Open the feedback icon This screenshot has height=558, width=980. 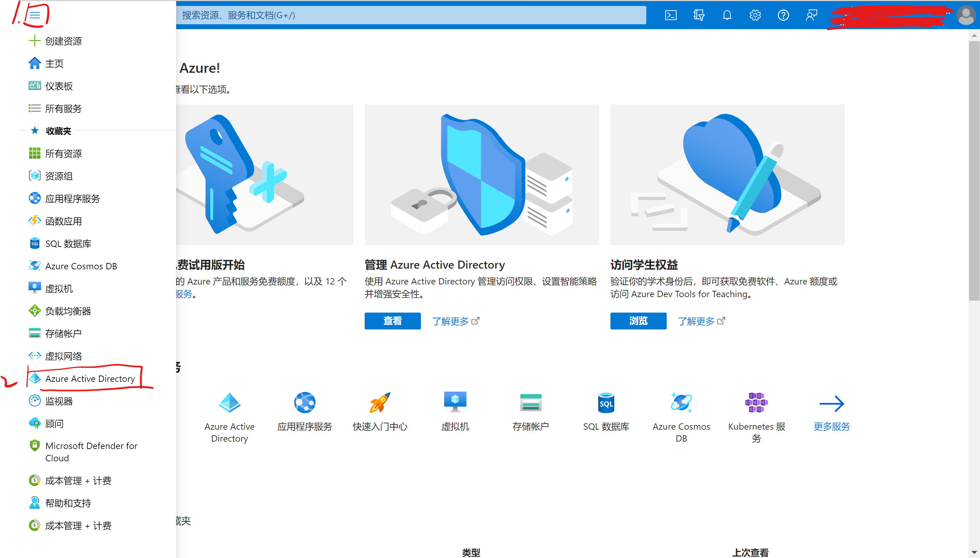811,15
